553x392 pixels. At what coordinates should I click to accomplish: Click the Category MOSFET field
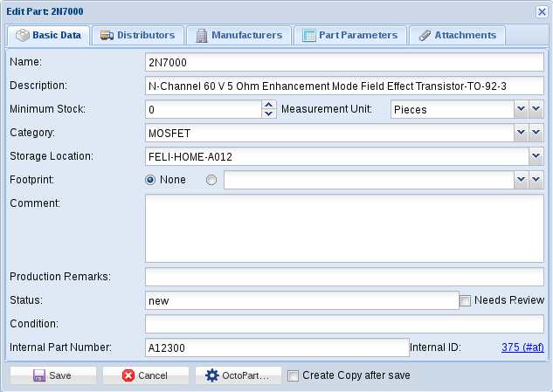coord(329,133)
